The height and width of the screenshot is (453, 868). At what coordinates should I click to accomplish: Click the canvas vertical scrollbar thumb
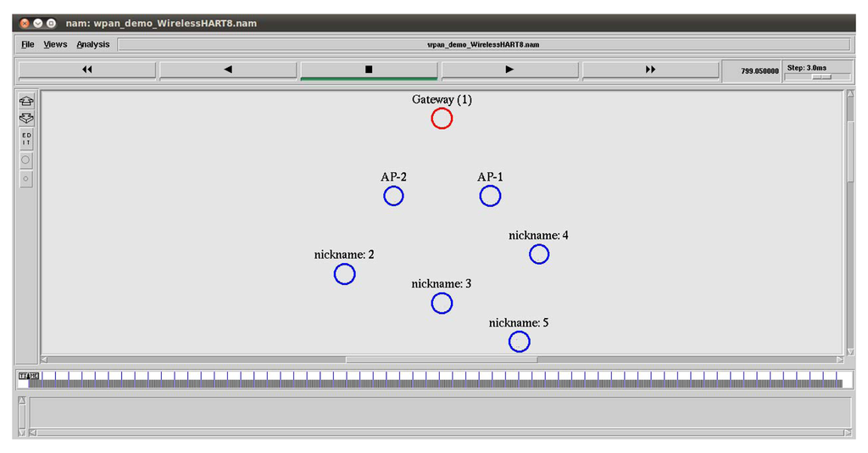(851, 153)
